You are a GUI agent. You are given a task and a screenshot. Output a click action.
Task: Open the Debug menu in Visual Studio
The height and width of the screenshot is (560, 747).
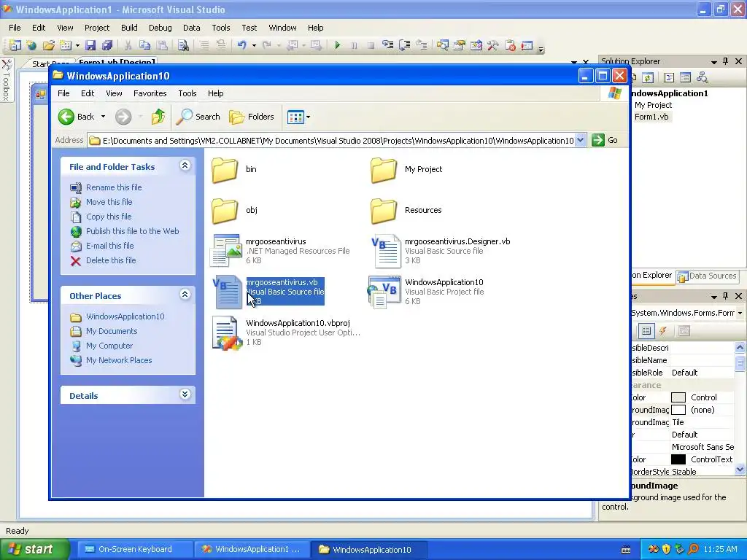(x=160, y=28)
